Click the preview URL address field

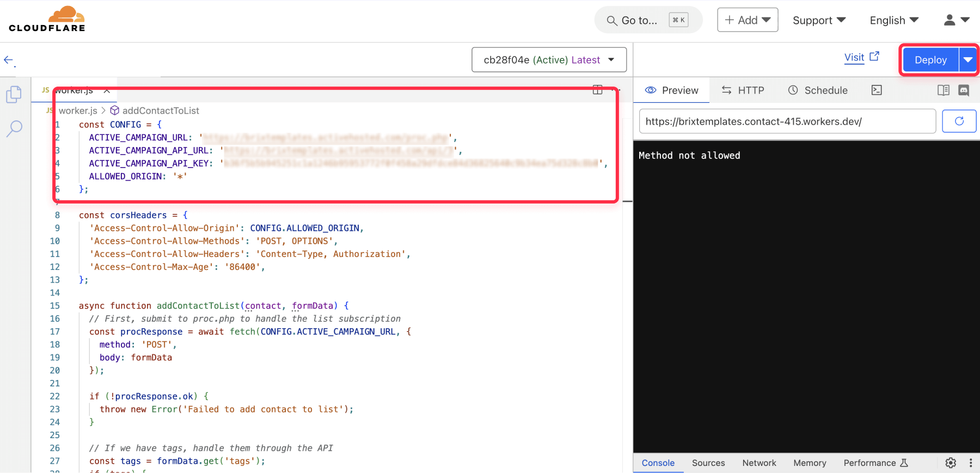[787, 121]
